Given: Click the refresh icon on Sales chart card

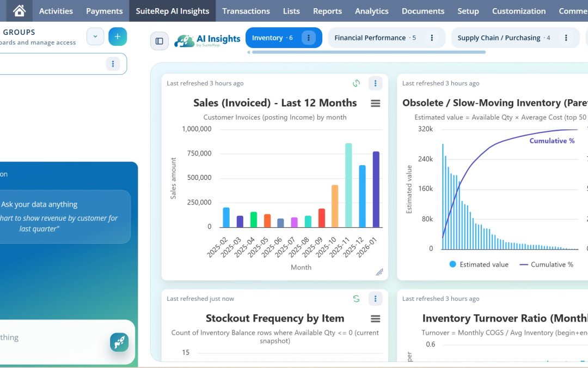Looking at the screenshot, I should click(357, 83).
